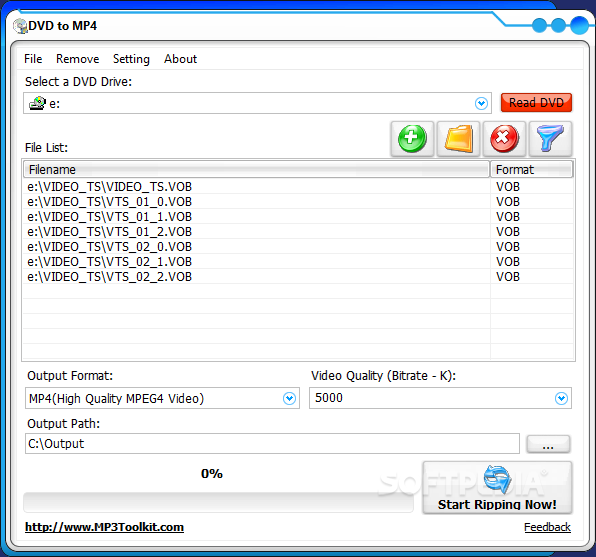Select the row e:\VIDEO_TS\VTS_02_0.VOB

298,247
